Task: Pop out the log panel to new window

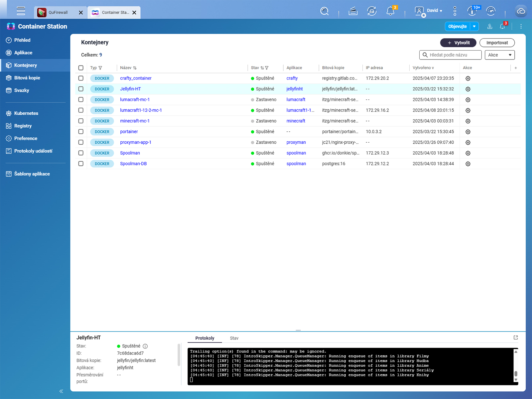Action: click(516, 337)
